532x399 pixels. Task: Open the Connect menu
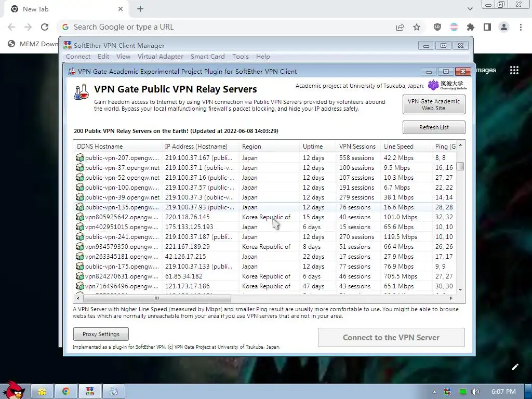(x=78, y=57)
